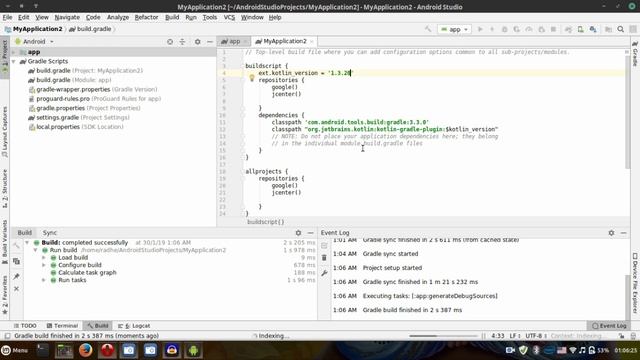The image size is (640, 360).
Task: Click the buildscript{} breadcrumb below editor
Action: point(265,222)
